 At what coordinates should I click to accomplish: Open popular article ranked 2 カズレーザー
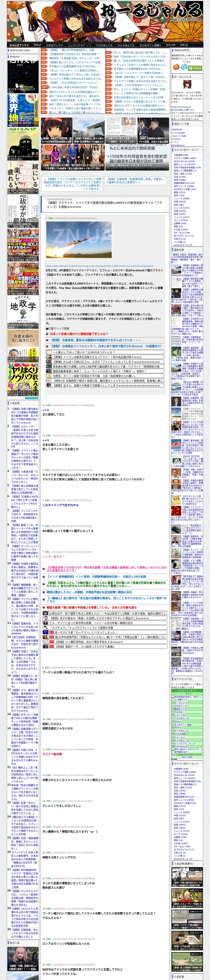(x=24, y=436)
